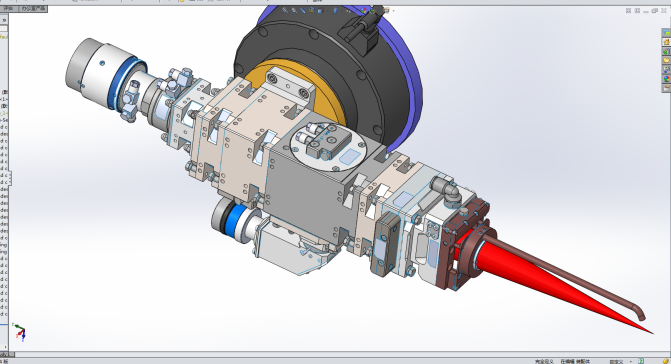The width and height of the screenshot is (671, 364).
Task: Open the View Palette task pane tab
Action: (x=666, y=69)
